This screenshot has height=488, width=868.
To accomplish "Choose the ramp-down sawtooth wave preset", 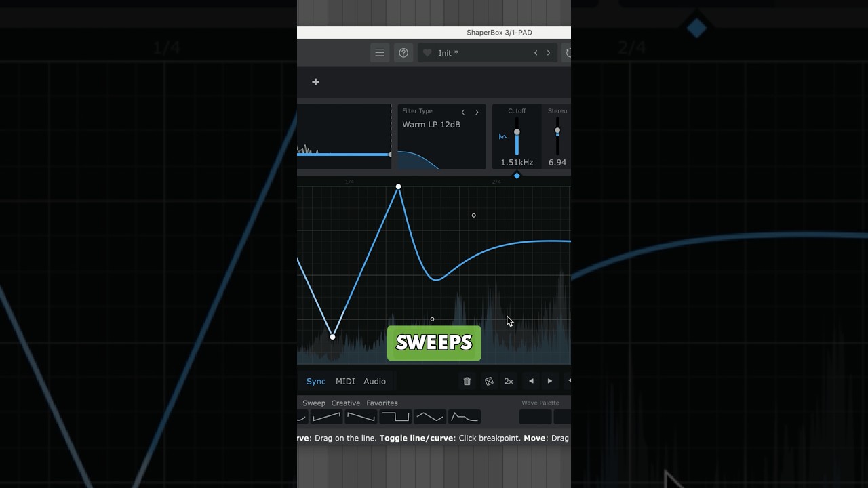I will click(x=361, y=417).
